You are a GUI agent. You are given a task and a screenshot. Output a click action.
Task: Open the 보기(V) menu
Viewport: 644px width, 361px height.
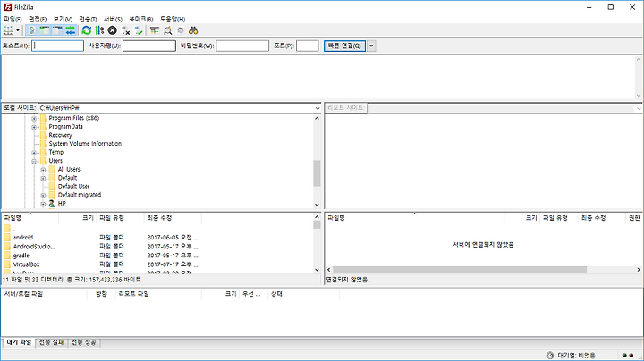63,20
